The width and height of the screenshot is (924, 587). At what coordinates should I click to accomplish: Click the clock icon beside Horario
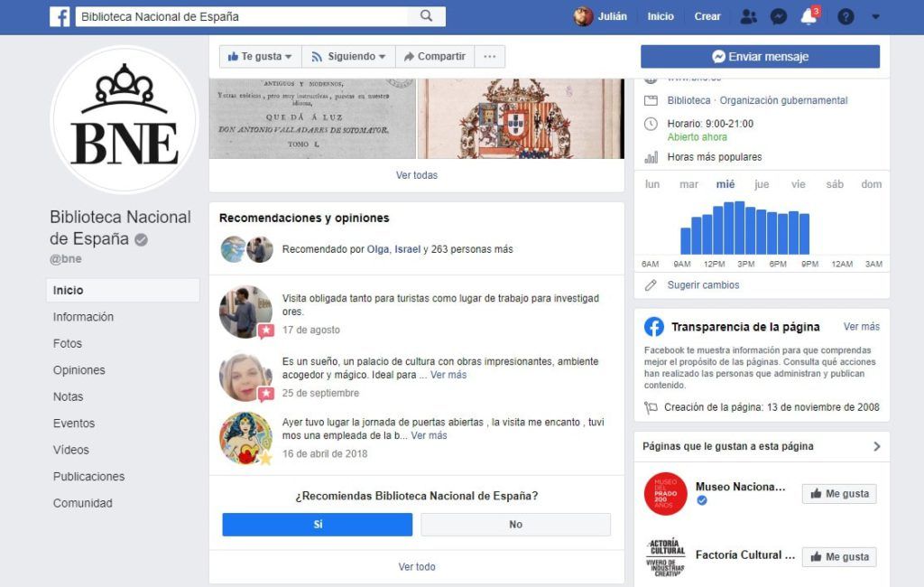coord(651,124)
